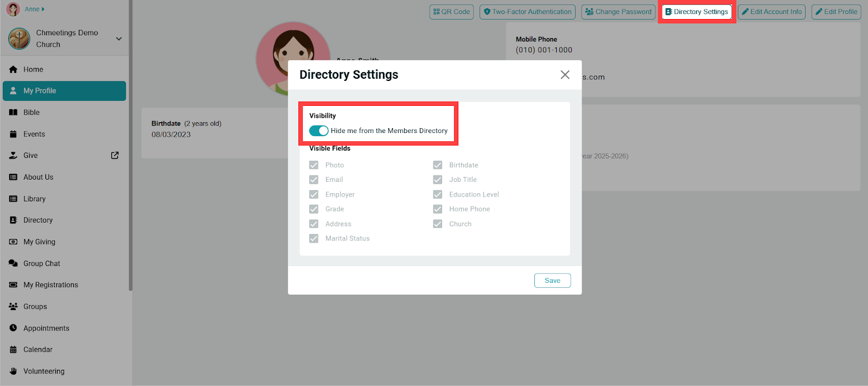This screenshot has height=386, width=868.
Task: Close the Directory Settings dialog
Action: (x=565, y=75)
